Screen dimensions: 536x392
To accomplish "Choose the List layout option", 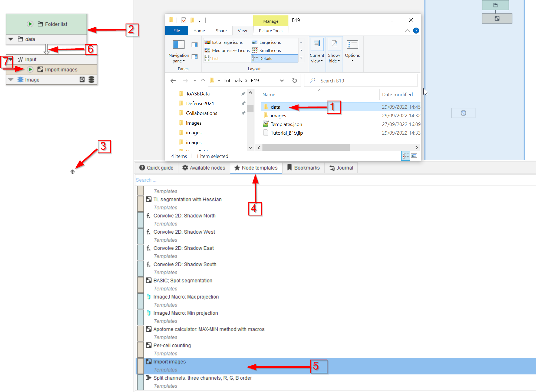I will [215, 58].
